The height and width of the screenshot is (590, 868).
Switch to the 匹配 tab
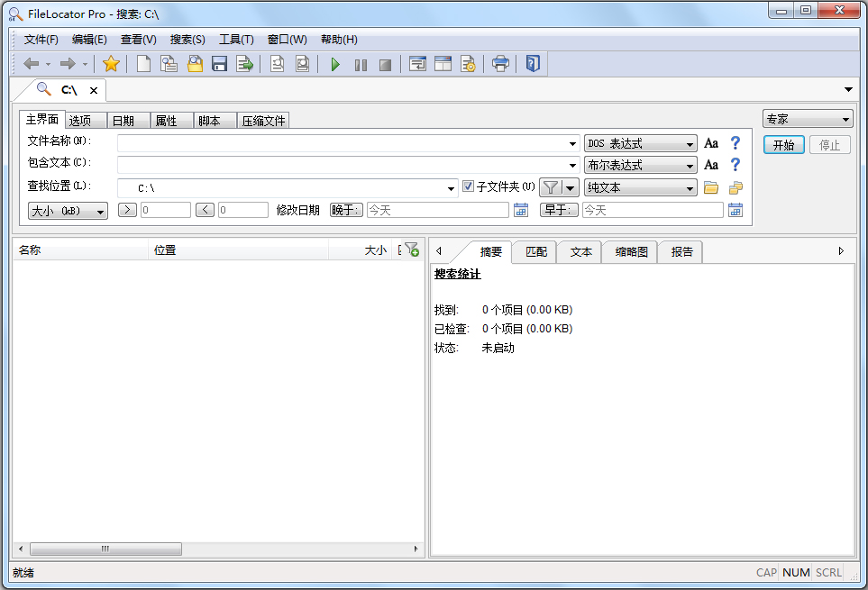point(535,252)
